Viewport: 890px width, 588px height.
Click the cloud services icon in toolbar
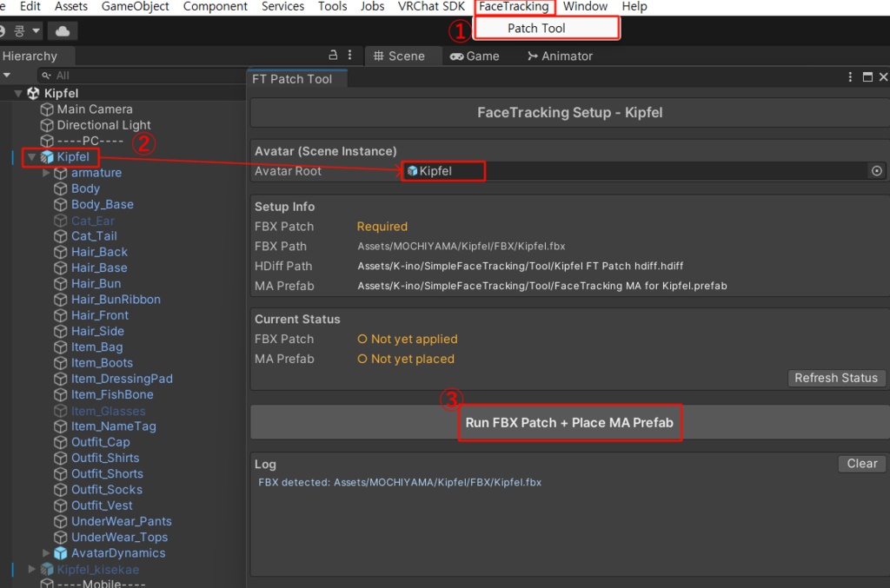[62, 31]
